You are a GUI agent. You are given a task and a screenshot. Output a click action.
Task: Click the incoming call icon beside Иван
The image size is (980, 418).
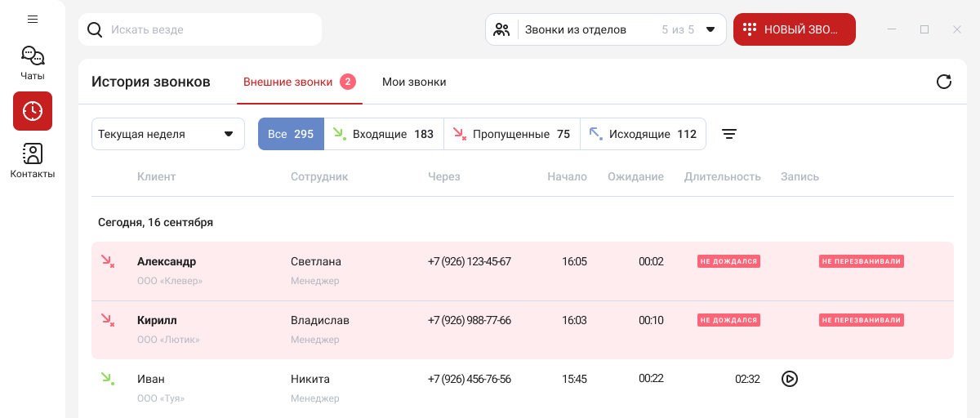(107, 379)
